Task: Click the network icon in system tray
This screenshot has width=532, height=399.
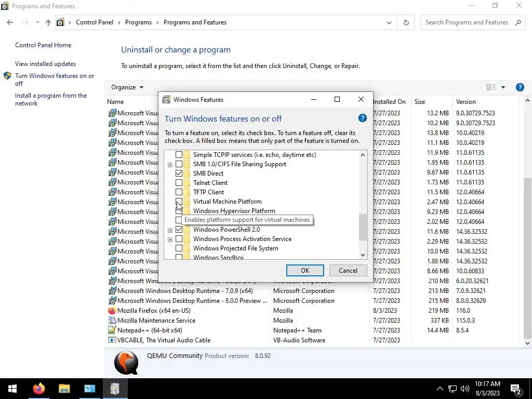Action: tap(453, 389)
